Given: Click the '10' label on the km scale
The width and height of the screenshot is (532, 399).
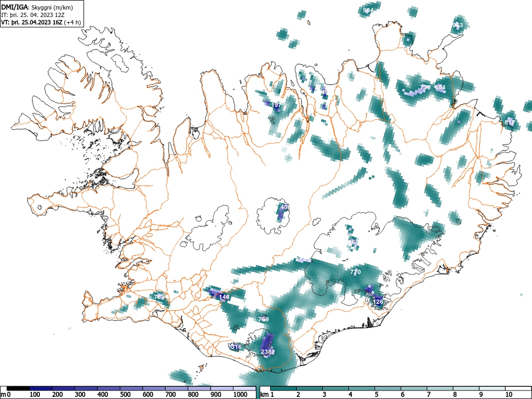Looking at the screenshot, I should click(509, 395).
